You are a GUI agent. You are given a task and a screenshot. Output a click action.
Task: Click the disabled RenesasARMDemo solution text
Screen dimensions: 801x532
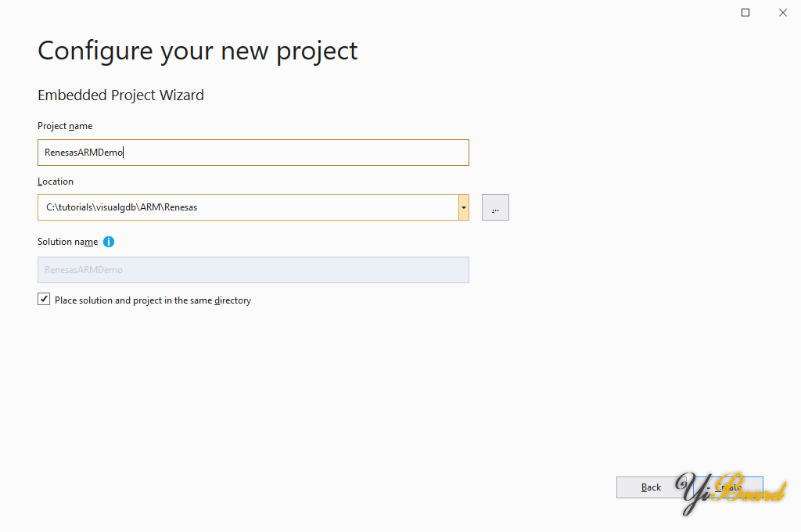pos(83,270)
